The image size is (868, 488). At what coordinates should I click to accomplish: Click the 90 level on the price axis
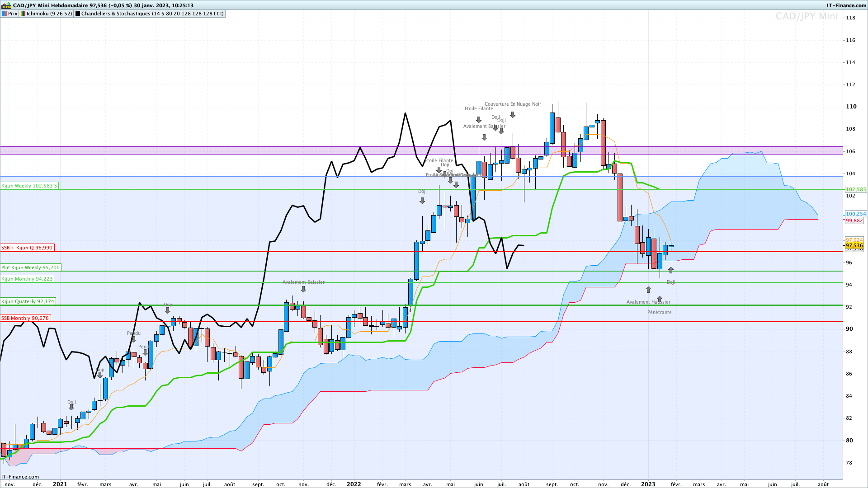click(x=849, y=329)
